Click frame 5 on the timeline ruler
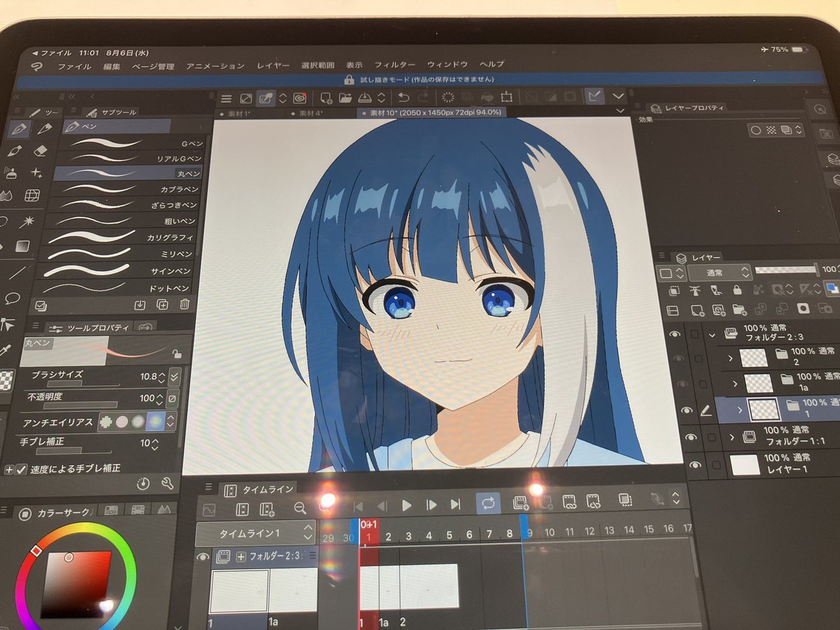Screen dimensions: 840x630 449,535
